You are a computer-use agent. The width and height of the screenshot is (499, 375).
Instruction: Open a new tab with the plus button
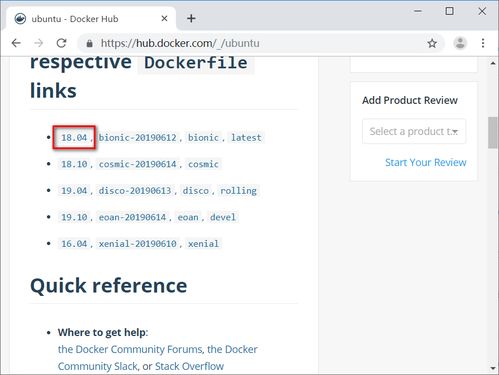[x=191, y=18]
